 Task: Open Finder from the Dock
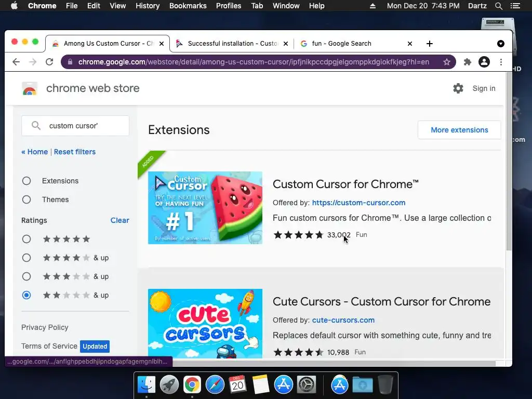pos(146,385)
